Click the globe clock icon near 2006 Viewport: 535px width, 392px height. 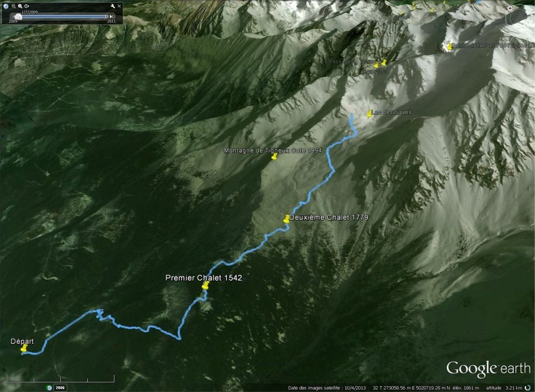tap(49, 388)
